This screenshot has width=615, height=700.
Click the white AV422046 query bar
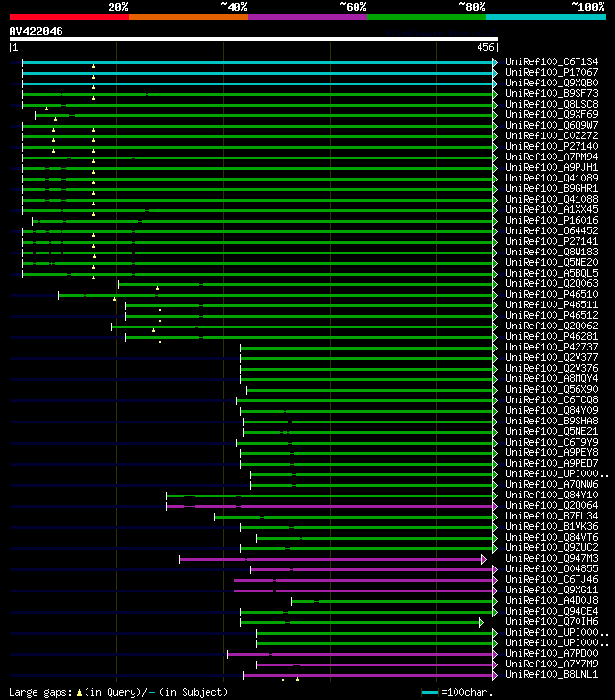[254, 39]
